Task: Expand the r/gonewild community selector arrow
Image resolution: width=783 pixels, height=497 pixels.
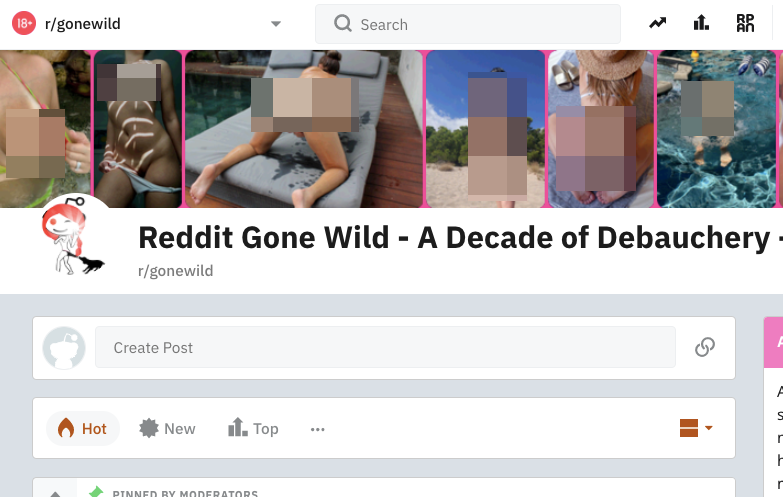Action: tap(276, 24)
